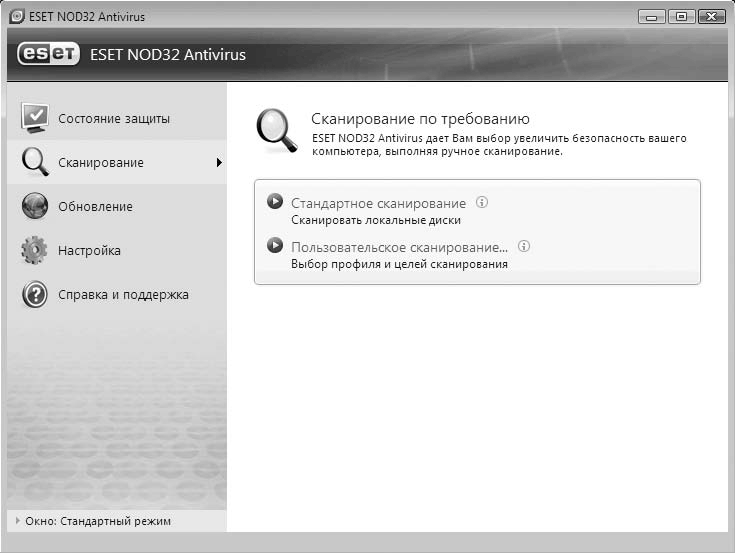The height and width of the screenshot is (553, 735).
Task: Open the Состояние защиты section
Action: 114,118
